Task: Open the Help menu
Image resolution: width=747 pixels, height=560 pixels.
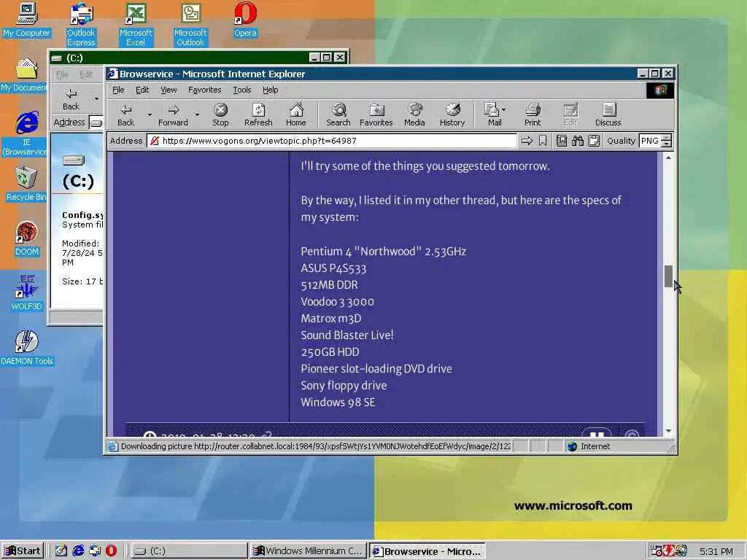Action: [270, 90]
